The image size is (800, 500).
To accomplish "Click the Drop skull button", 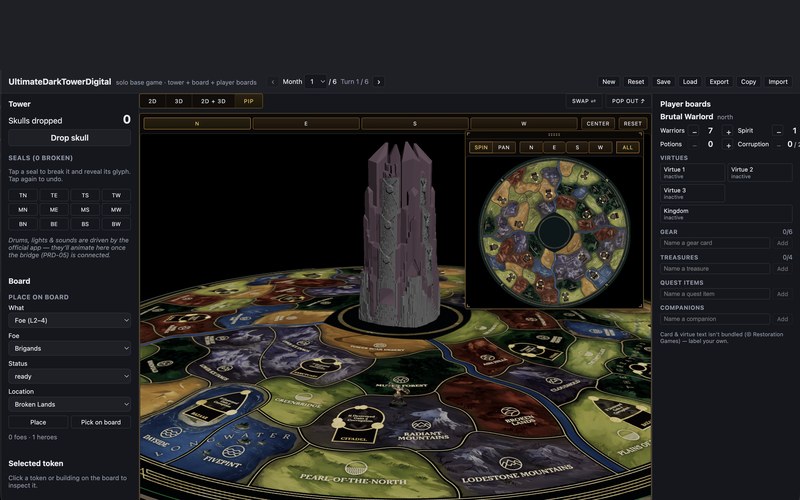I will (x=69, y=138).
